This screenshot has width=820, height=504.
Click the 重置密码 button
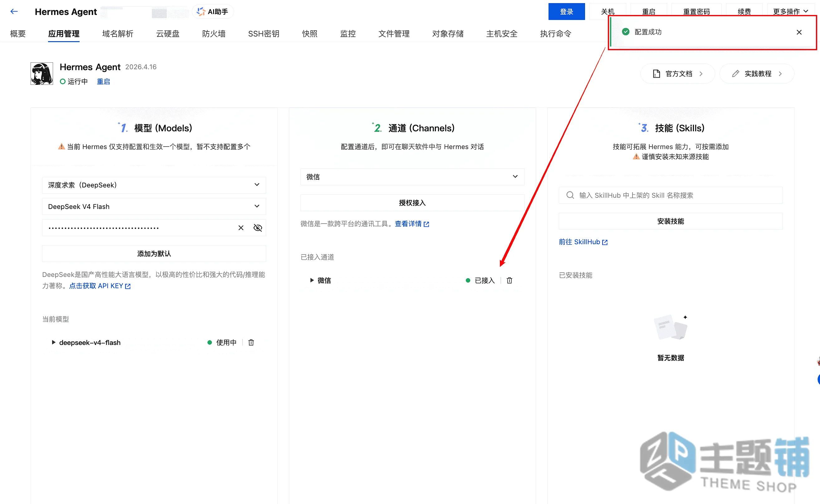[x=697, y=12]
